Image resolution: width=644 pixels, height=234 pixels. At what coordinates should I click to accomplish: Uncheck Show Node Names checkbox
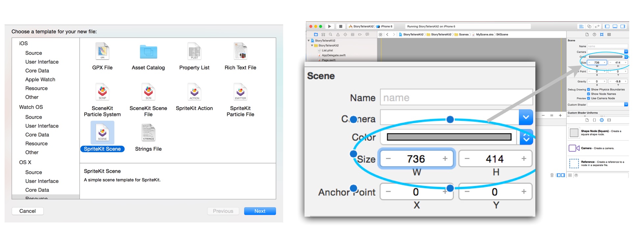click(589, 94)
